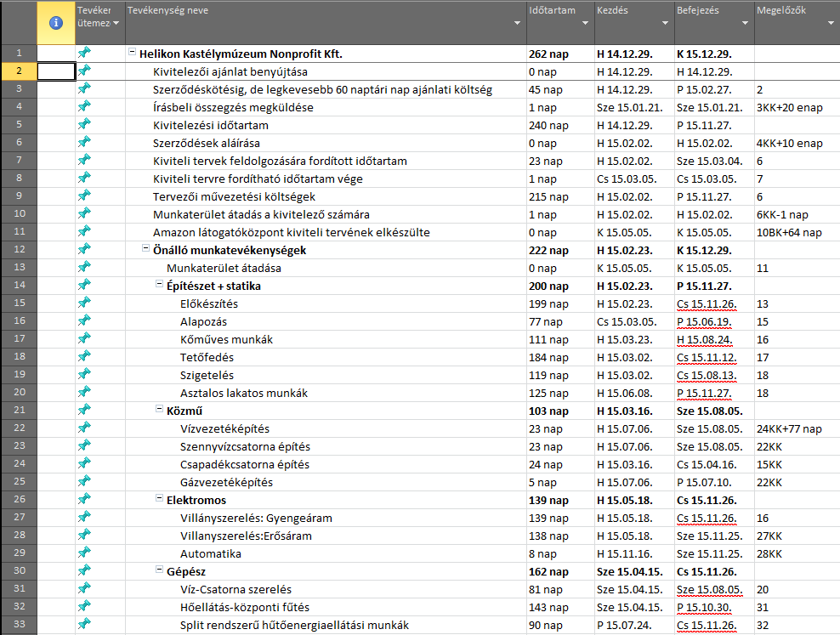Select the task Villanyszerelés:Erősáram

click(x=246, y=536)
